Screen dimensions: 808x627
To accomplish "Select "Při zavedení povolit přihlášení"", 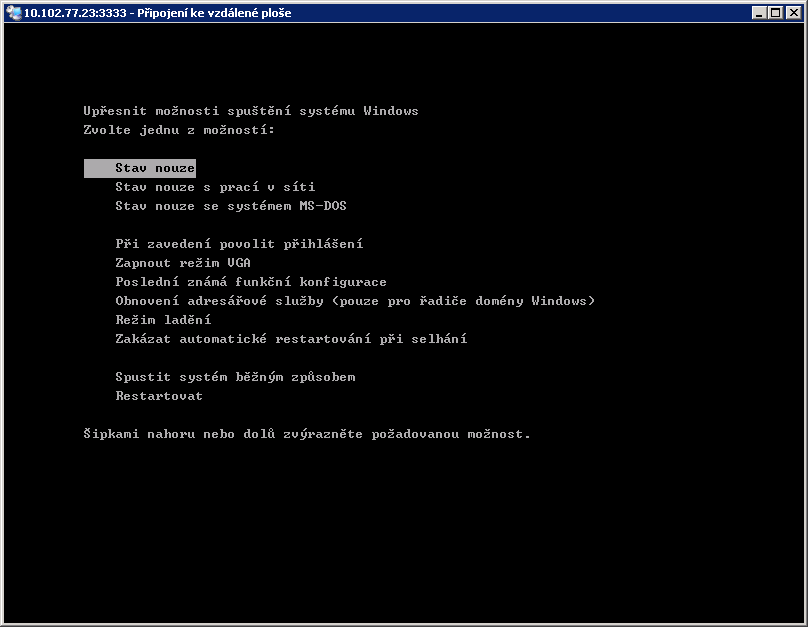I will pos(239,244).
